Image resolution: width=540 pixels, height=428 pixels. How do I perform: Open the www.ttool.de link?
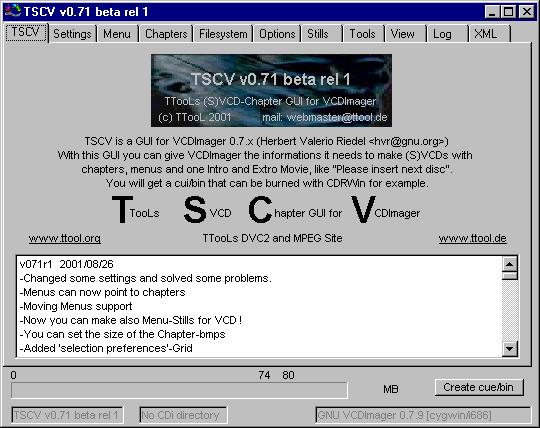[x=472, y=238]
